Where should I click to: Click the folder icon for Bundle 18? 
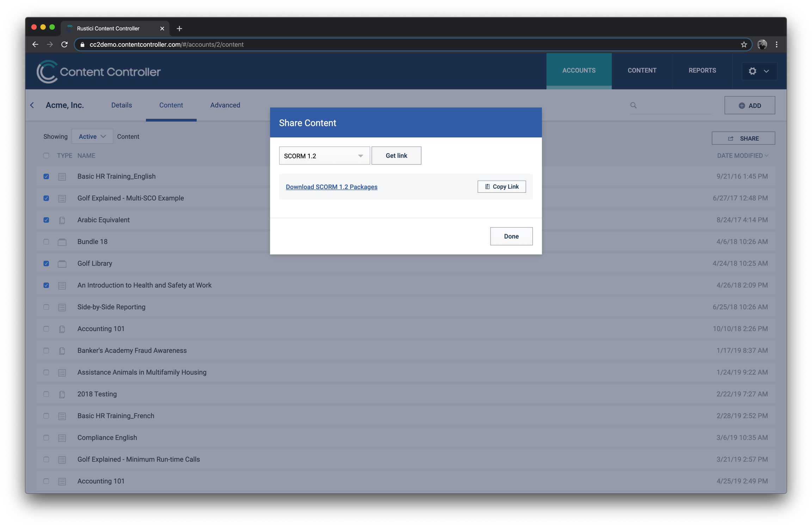click(x=62, y=242)
